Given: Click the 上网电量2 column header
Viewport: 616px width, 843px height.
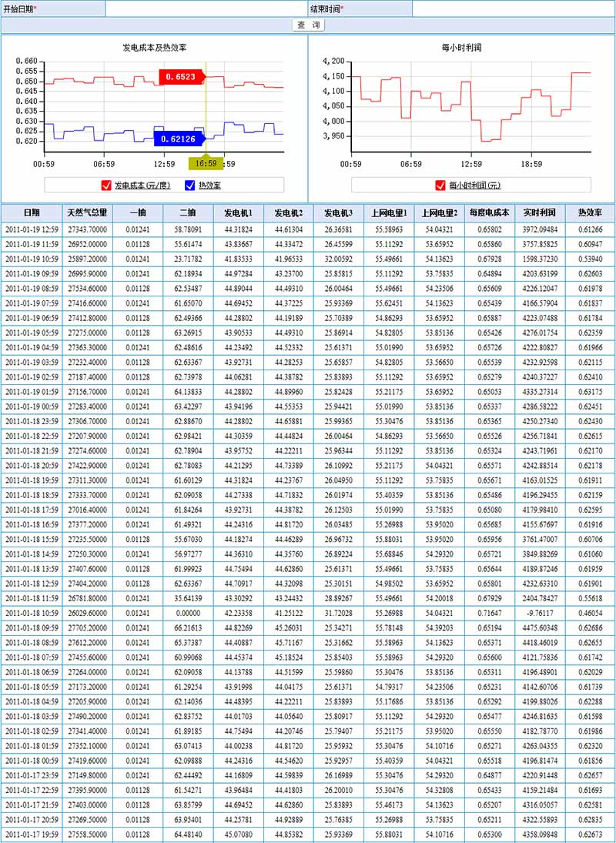Looking at the screenshot, I should click(440, 213).
